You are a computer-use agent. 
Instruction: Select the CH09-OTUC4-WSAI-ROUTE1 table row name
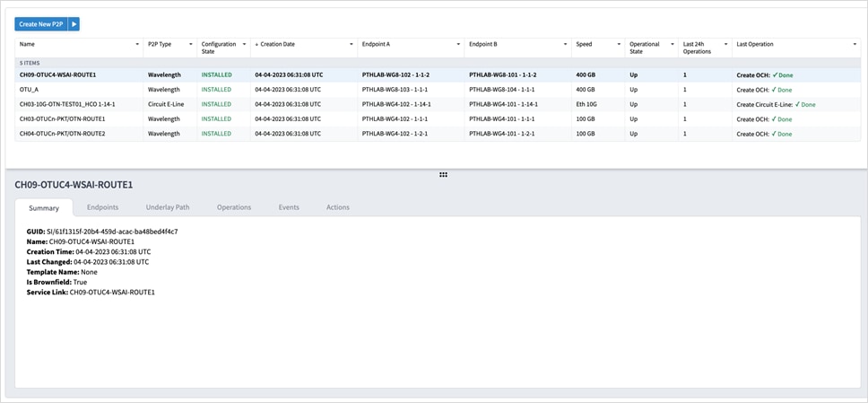[57, 74]
